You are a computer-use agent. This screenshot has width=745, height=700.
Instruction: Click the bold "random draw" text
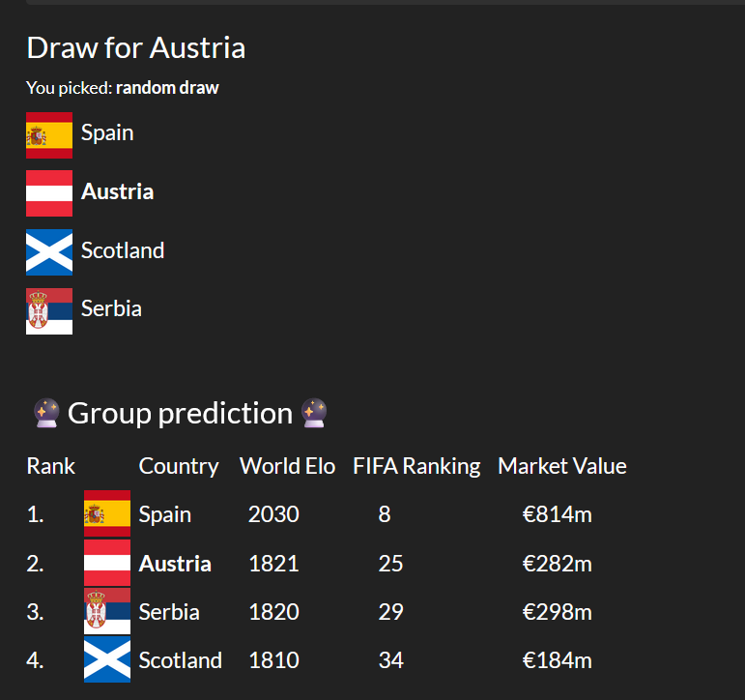[x=167, y=88]
